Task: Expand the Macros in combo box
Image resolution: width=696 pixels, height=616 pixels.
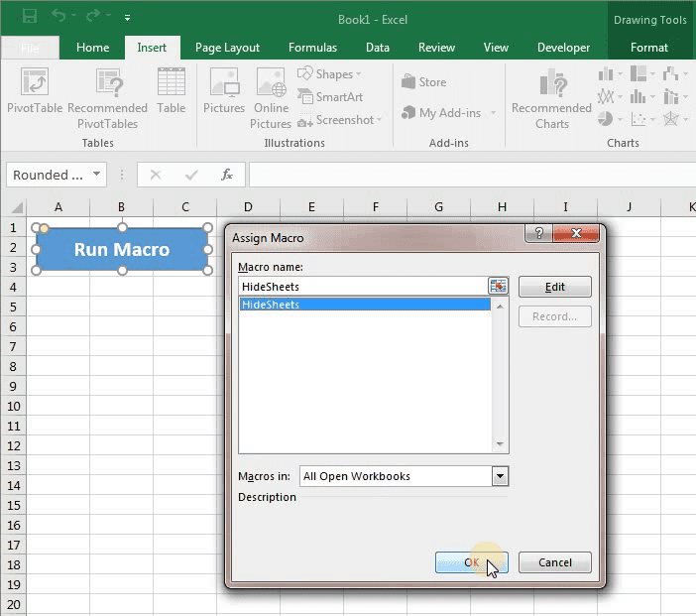Action: [x=500, y=476]
